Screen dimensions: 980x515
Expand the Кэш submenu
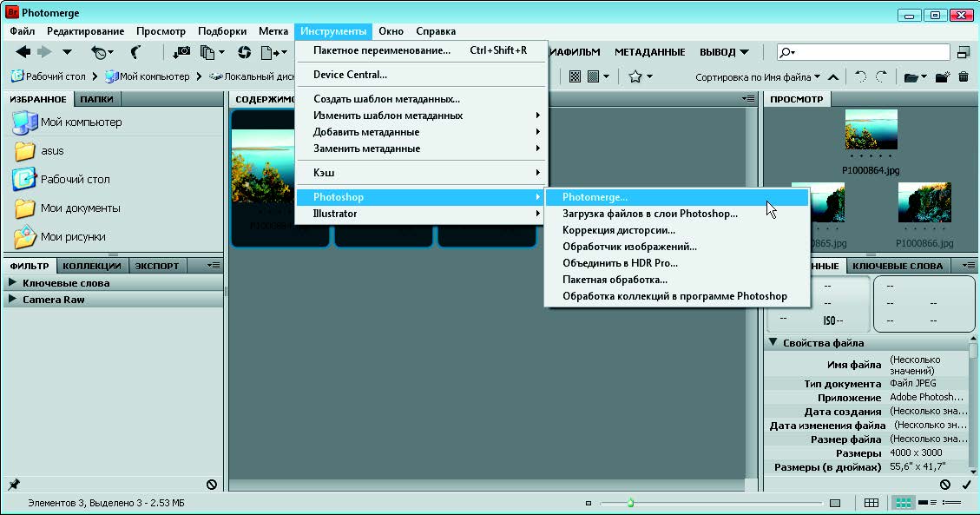tap(421, 173)
